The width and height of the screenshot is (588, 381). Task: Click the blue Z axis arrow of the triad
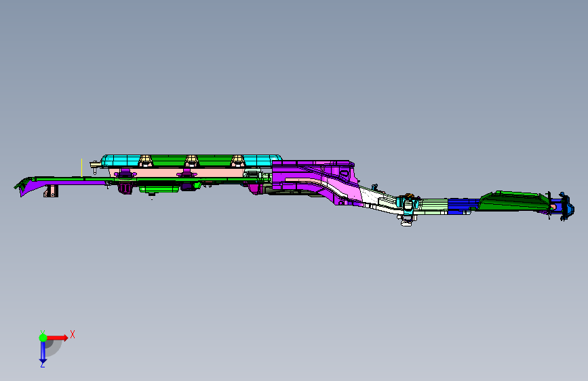click(x=43, y=353)
